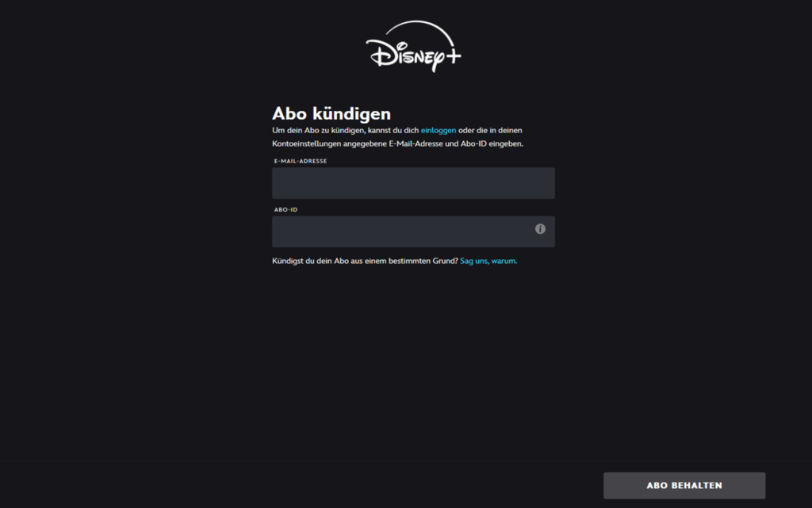The width and height of the screenshot is (812, 508).
Task: Click 'Um dein Abo zu kündigen' intro text
Action: coord(317,130)
